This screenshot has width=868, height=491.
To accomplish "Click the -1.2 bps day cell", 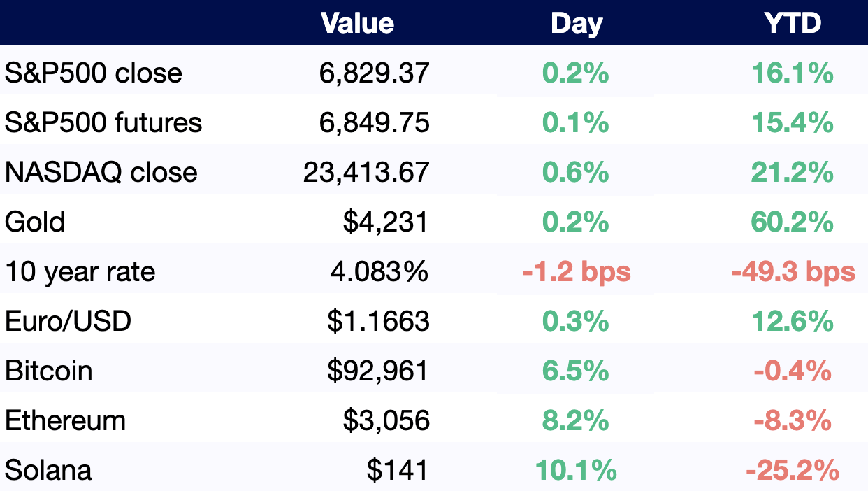I will 577,271.
